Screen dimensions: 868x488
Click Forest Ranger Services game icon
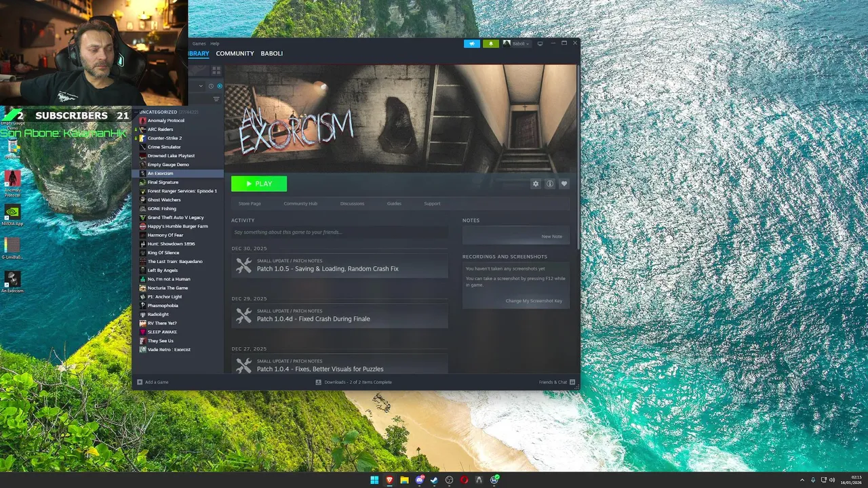(142, 191)
